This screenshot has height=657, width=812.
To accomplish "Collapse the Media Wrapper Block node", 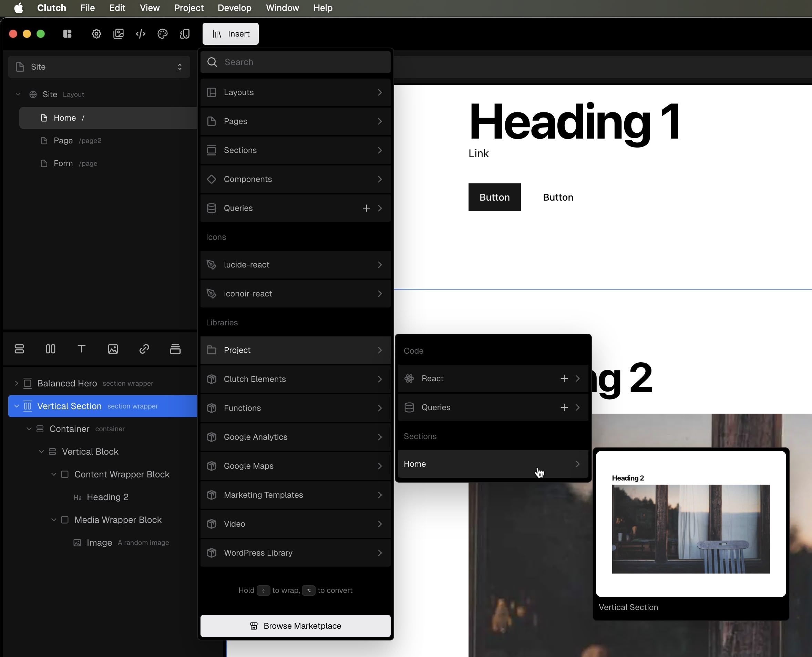I will [54, 520].
